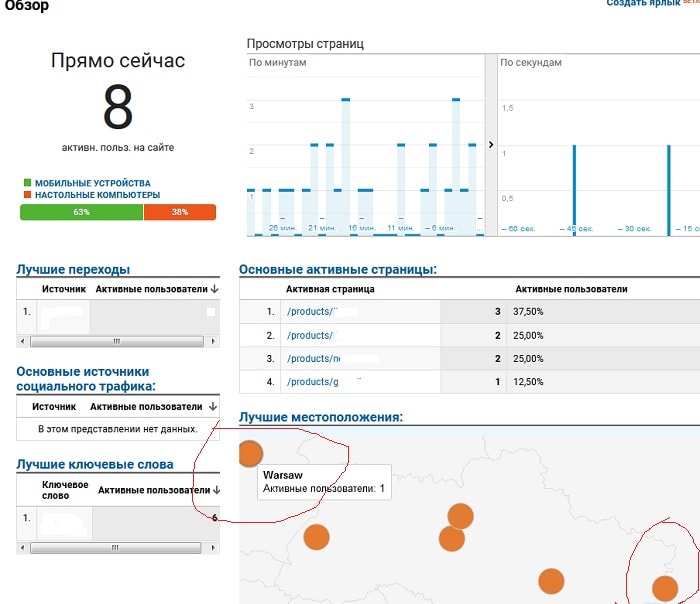Open Основные активные страницы heading
The width and height of the screenshot is (700, 604).
[337, 269]
